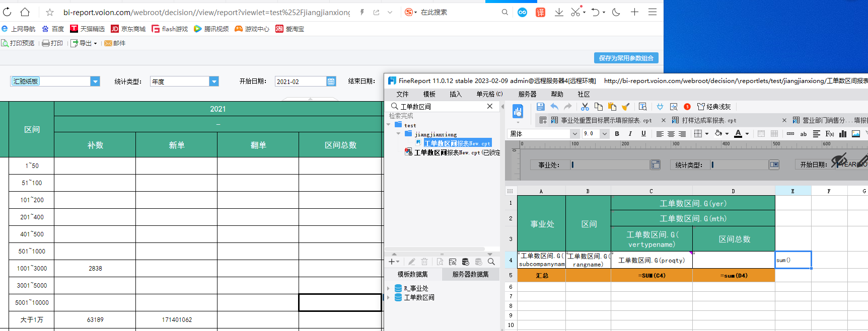The width and height of the screenshot is (868, 331).
Task: Collapse the jiangjianxiong folder node
Action: pyautogui.click(x=398, y=134)
